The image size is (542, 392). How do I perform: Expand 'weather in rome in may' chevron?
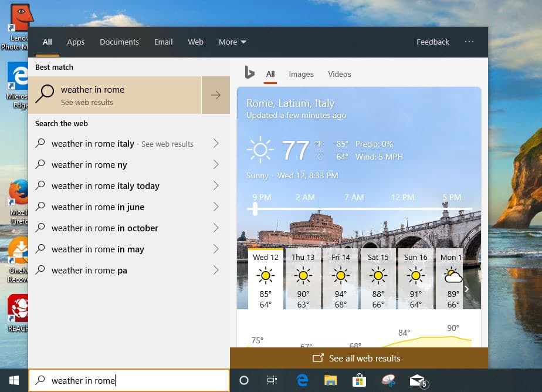pyautogui.click(x=216, y=249)
